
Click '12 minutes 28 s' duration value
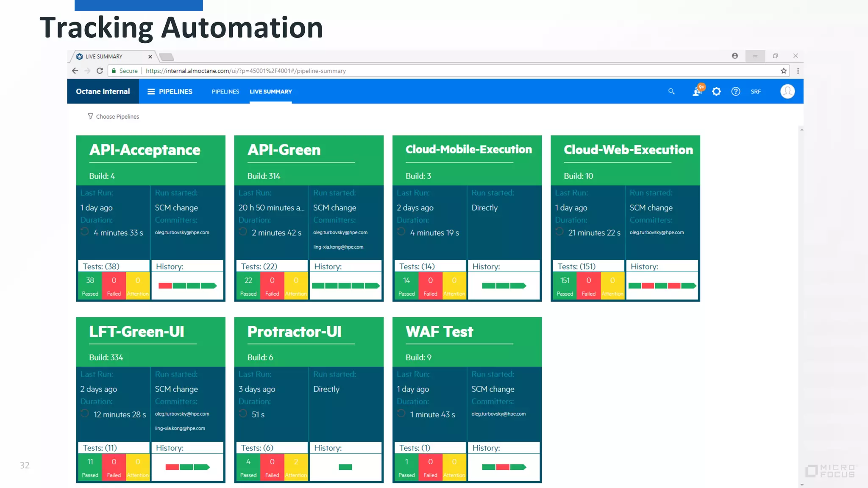(x=120, y=414)
